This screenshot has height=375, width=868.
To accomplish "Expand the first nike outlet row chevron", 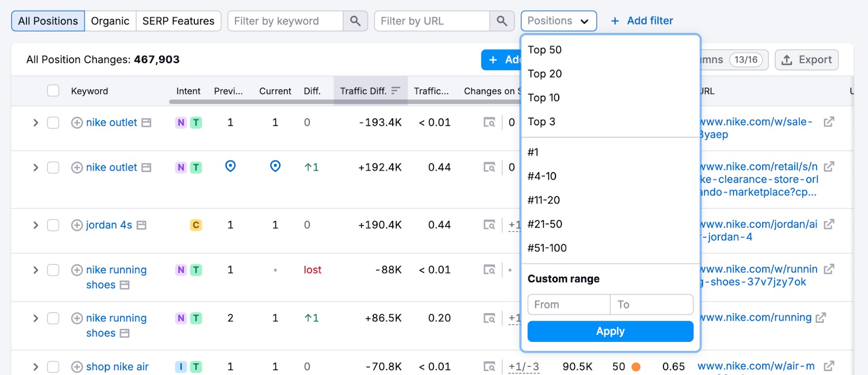I will pos(36,123).
